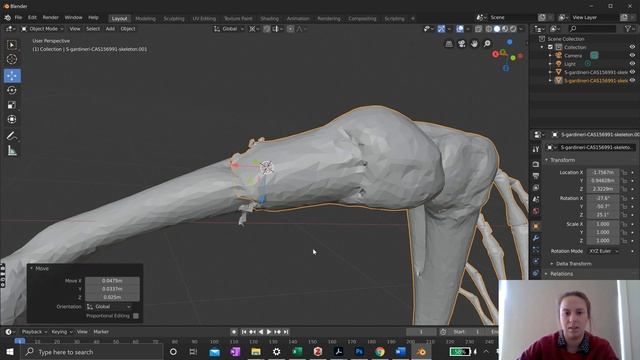Select the Annotate tool

[12, 136]
